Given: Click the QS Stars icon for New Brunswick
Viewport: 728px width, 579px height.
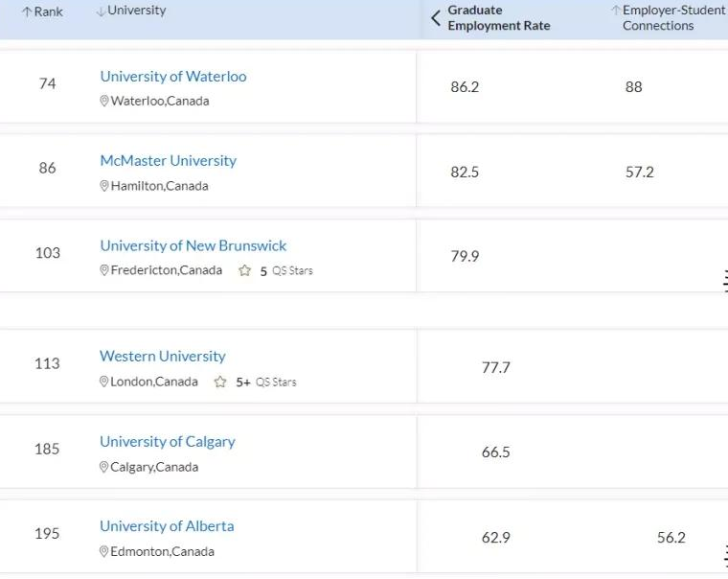Looking at the screenshot, I should pyautogui.click(x=245, y=270).
